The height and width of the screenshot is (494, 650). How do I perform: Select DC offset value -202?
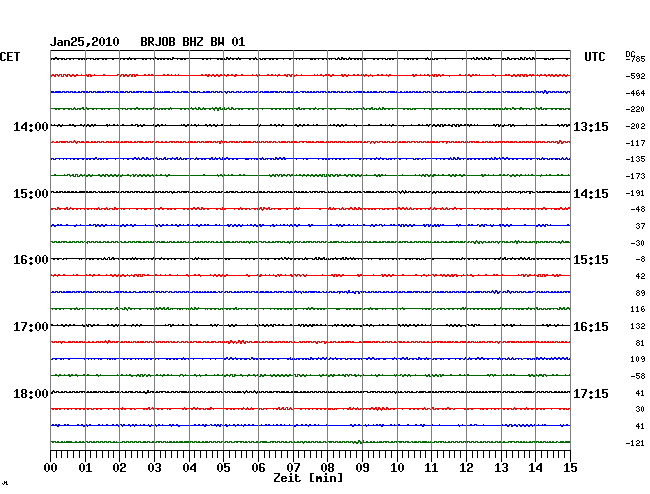coord(635,126)
